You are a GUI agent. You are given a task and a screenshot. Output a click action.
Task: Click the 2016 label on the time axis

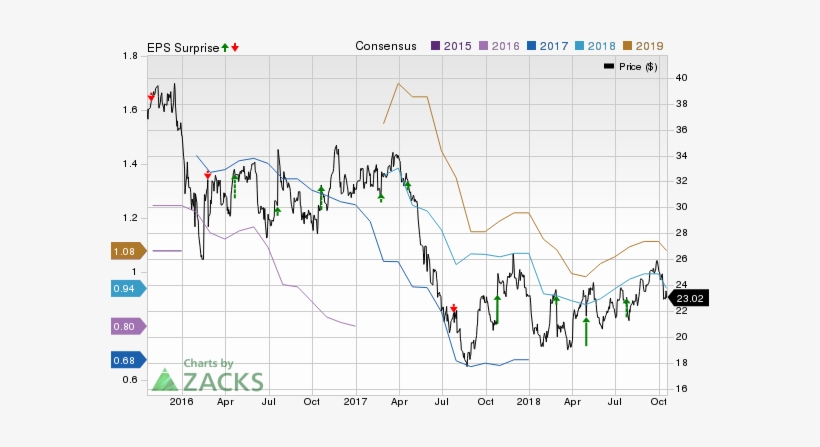tap(181, 402)
